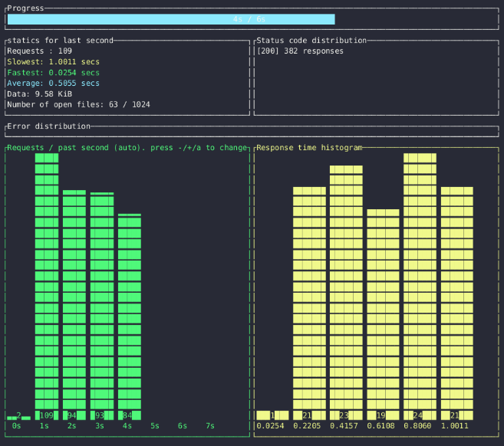Click the "statics for last second" title

pyautogui.click(x=60, y=41)
